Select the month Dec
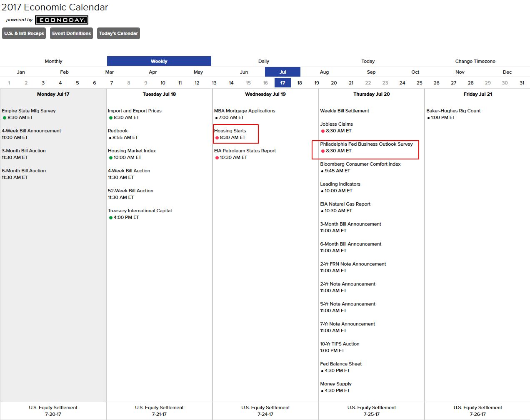This screenshot has height=420, width=530. [x=507, y=72]
